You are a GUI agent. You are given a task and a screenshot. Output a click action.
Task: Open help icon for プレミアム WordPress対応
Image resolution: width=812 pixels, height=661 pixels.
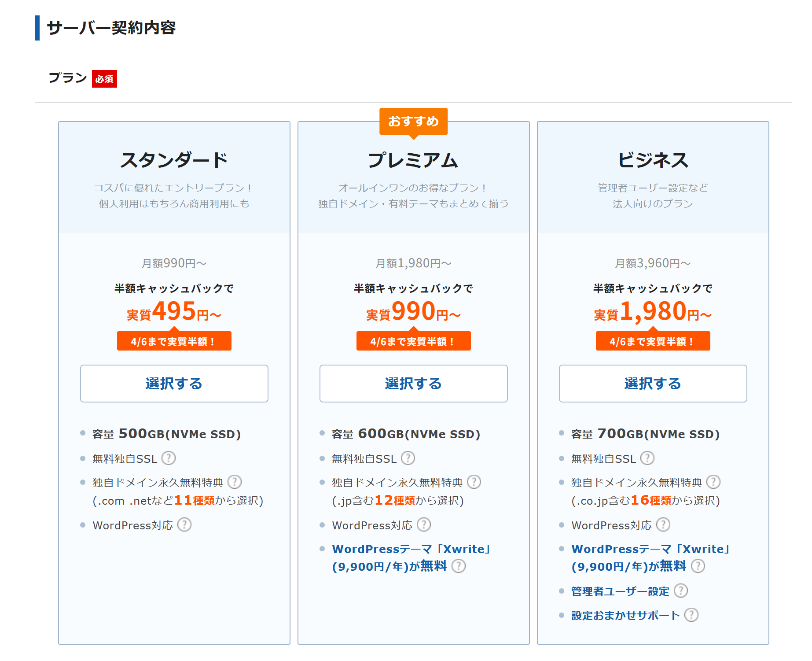point(424,525)
